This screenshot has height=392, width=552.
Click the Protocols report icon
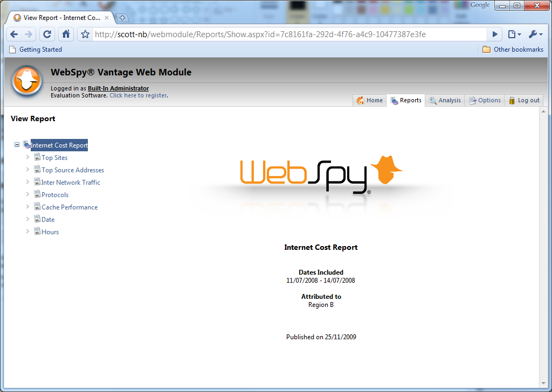pos(37,194)
